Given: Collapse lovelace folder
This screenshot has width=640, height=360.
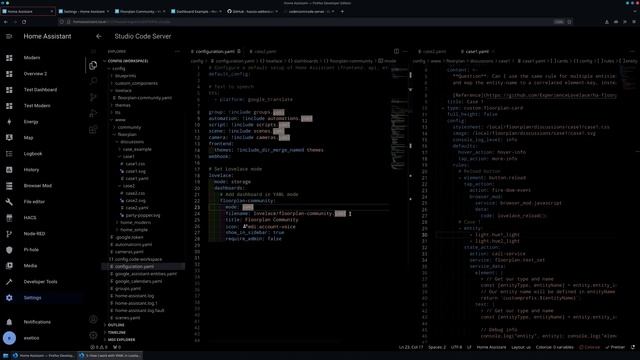Looking at the screenshot, I should [123, 91].
